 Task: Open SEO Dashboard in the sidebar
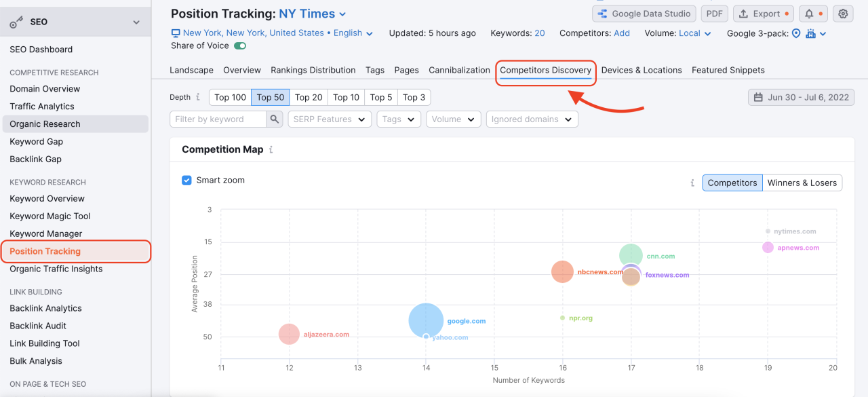pyautogui.click(x=41, y=50)
